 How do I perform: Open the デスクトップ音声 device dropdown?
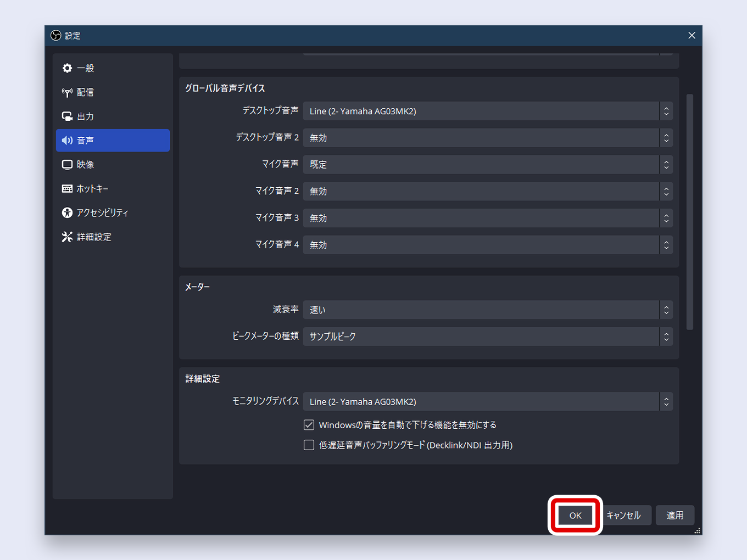pos(488,111)
